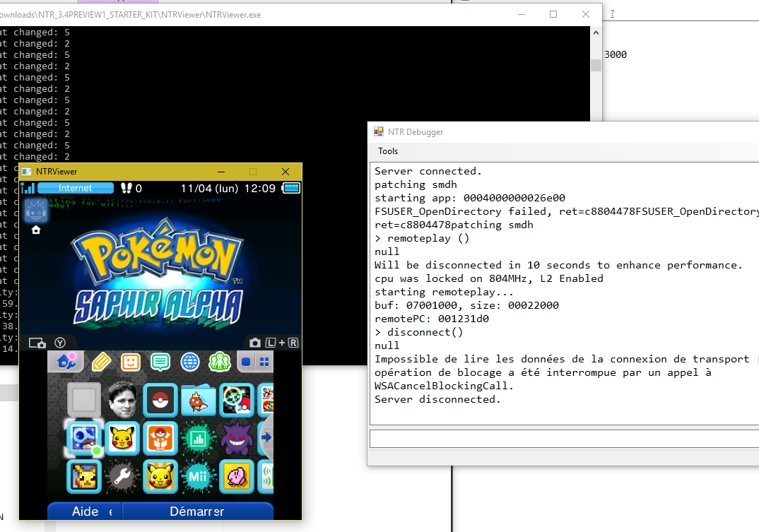Launch the Internet Browser globe icon
The width and height of the screenshot is (759, 532).
190,362
